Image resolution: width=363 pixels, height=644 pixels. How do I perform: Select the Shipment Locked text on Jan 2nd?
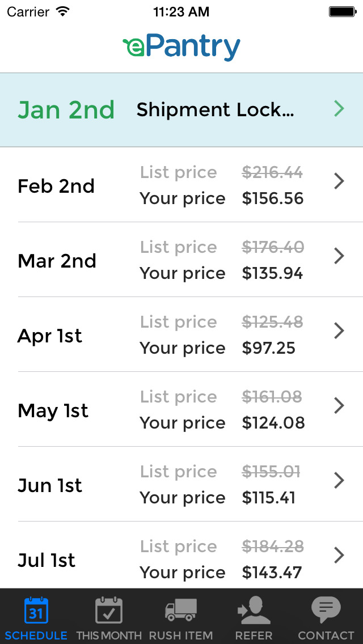pos(215,110)
